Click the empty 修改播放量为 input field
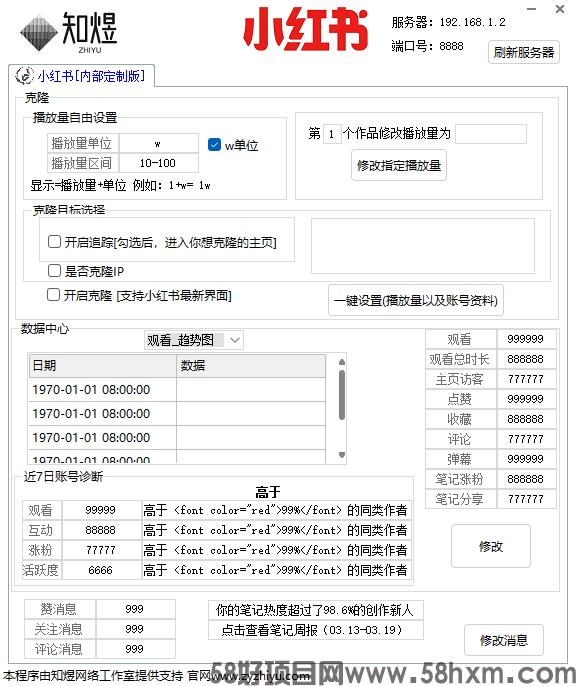Screen dimensions: 576x686 pos(491,134)
